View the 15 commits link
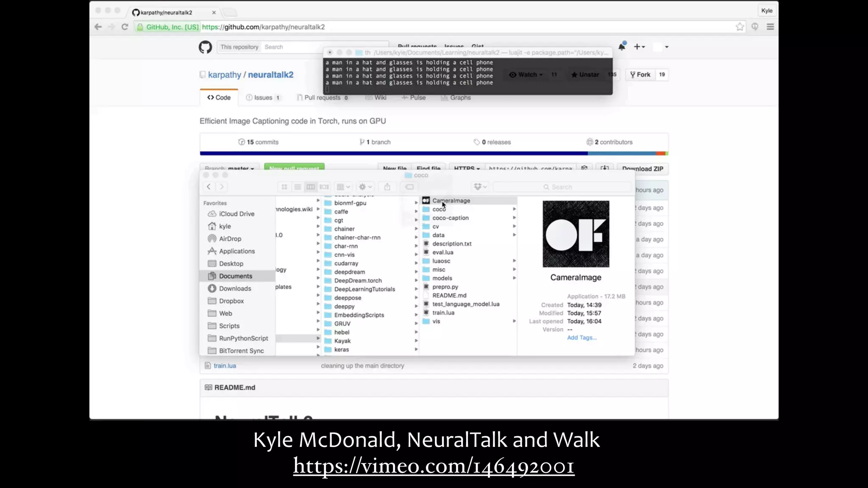Image resolution: width=868 pixels, height=488 pixels. [x=259, y=142]
